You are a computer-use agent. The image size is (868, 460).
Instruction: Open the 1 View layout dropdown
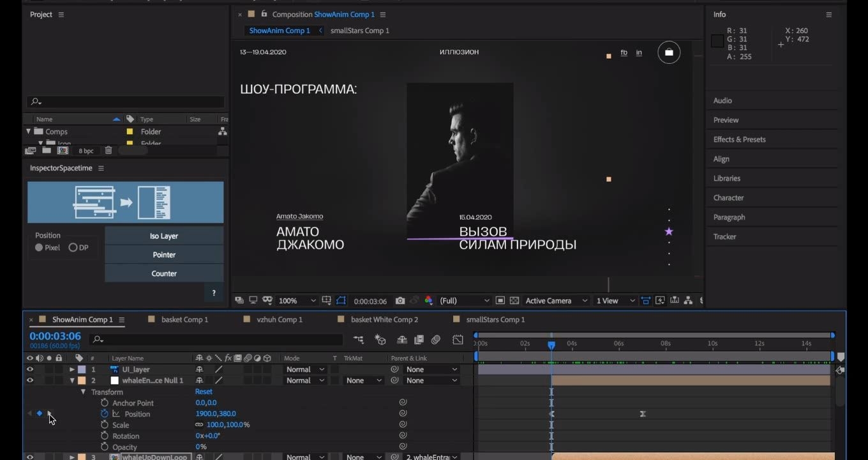click(615, 301)
